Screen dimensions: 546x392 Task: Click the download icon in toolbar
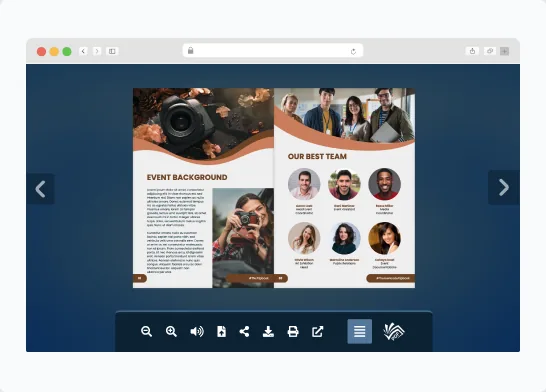pos(268,331)
